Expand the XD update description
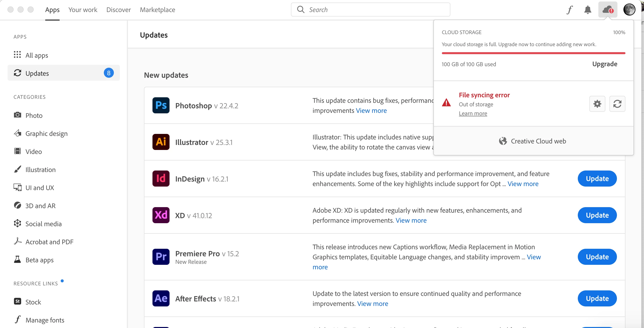644x328 pixels. coord(411,220)
